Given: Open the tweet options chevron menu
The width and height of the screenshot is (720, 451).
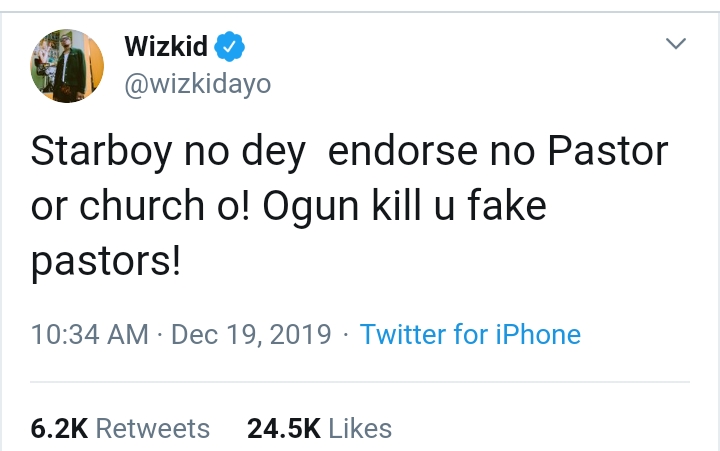Looking at the screenshot, I should click(x=677, y=44).
